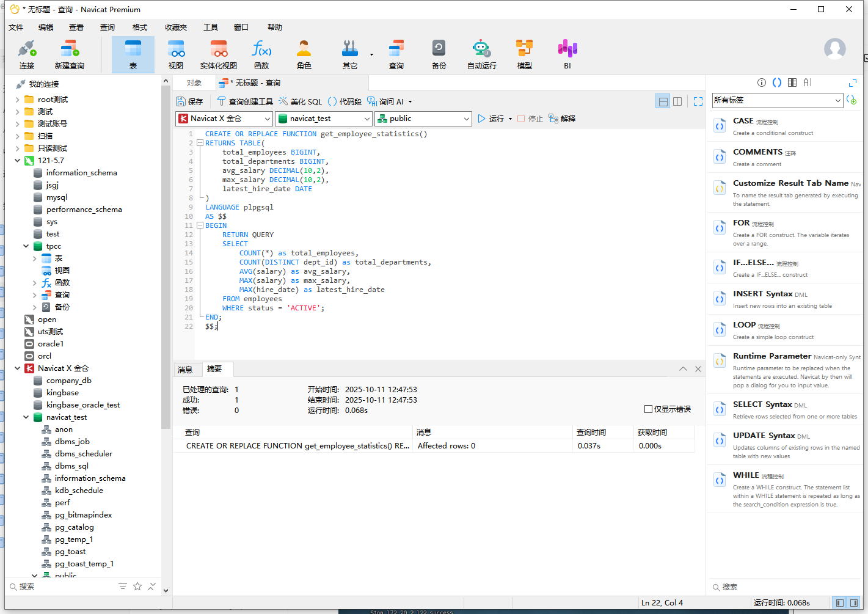This screenshot has height=614, width=868.
Task: Open the Backup (备份) toolbar icon
Action: (439, 54)
